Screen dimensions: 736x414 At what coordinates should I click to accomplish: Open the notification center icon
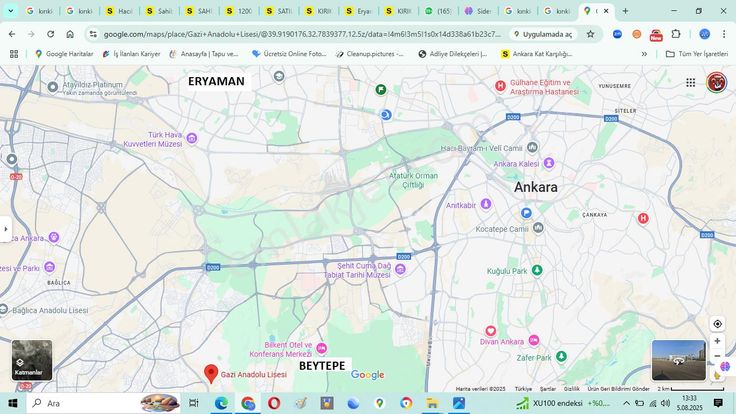[x=718, y=403]
